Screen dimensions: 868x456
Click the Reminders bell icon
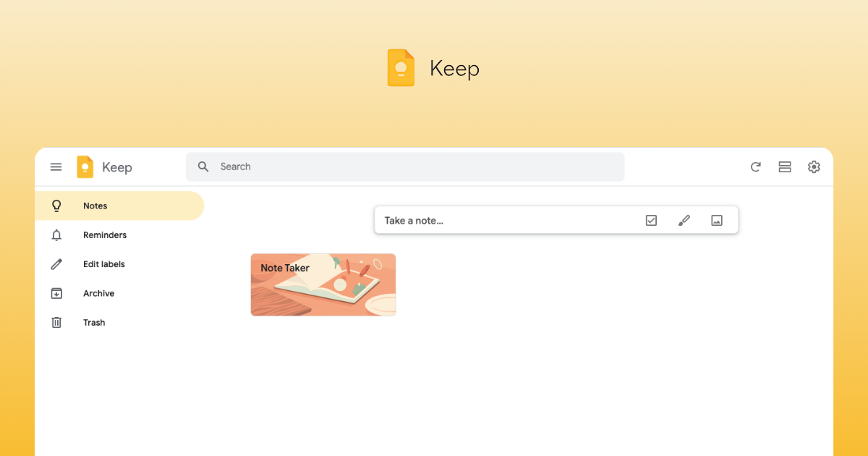[x=56, y=235]
